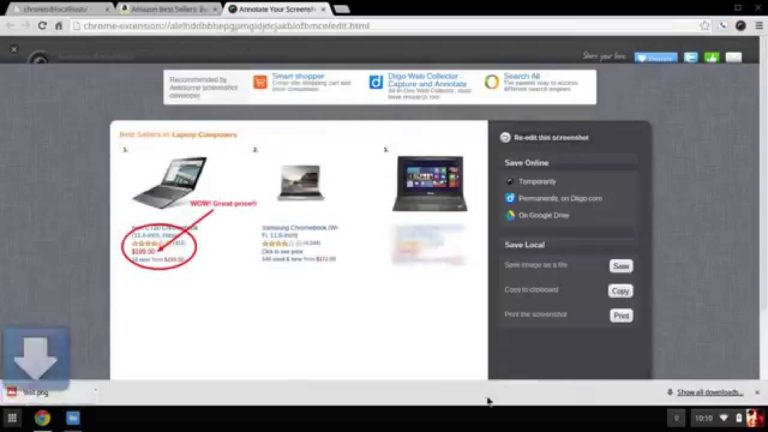Viewport: 768px width, 432px height.
Task: Open Chrome from the shelf
Action: point(43,418)
